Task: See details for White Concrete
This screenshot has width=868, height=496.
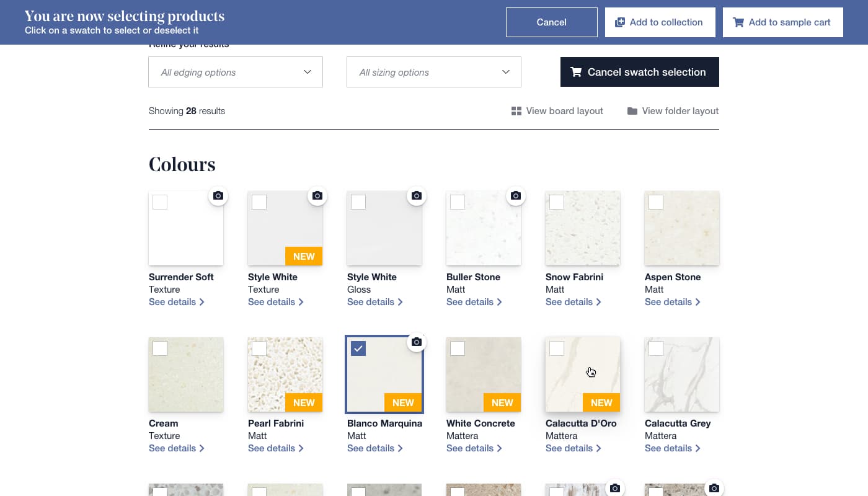Action: tap(474, 448)
